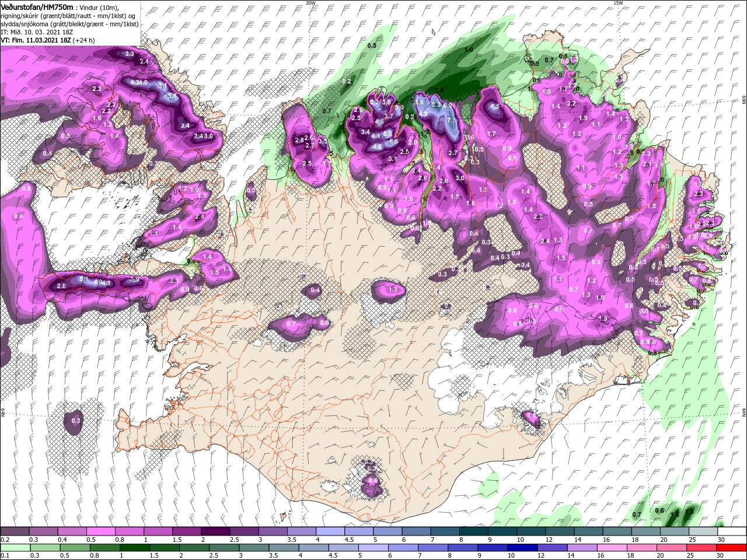This screenshot has width=747, height=560.
Task: Click the 'Vindur (10m)' label in header
Action: coord(98,7)
